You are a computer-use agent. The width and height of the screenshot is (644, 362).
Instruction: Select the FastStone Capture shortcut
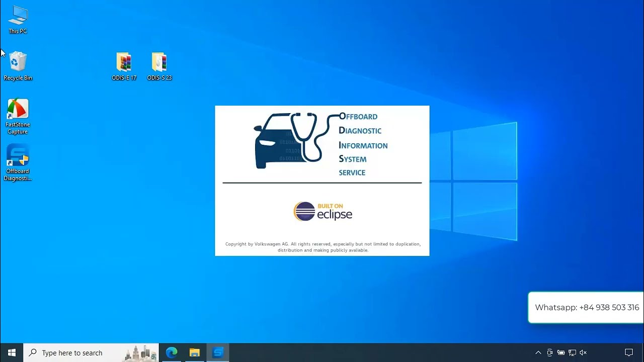point(18,117)
